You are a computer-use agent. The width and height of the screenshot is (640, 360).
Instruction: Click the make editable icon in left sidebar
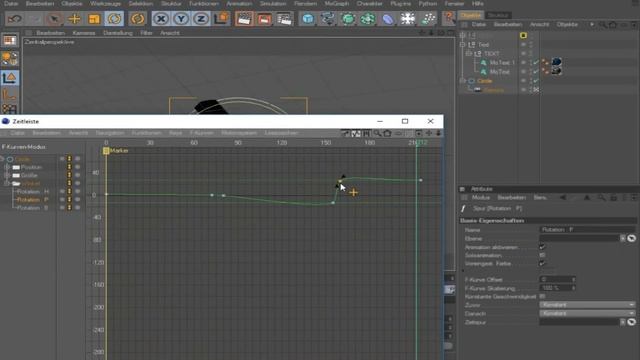(x=10, y=59)
